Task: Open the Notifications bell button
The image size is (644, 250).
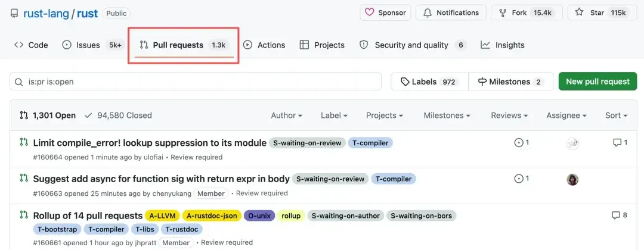Action: click(x=451, y=12)
